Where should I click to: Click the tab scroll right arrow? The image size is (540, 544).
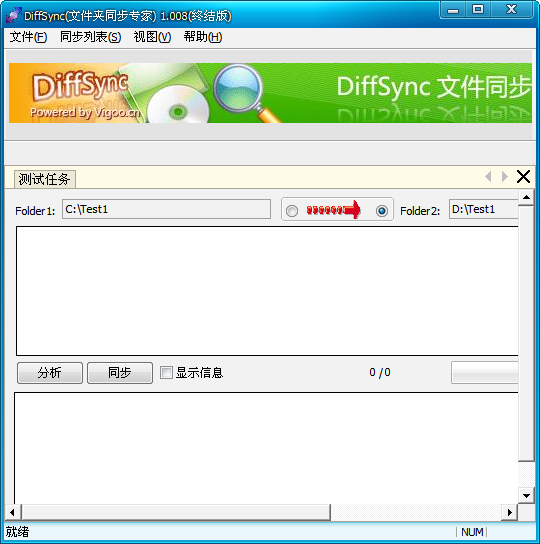click(505, 177)
